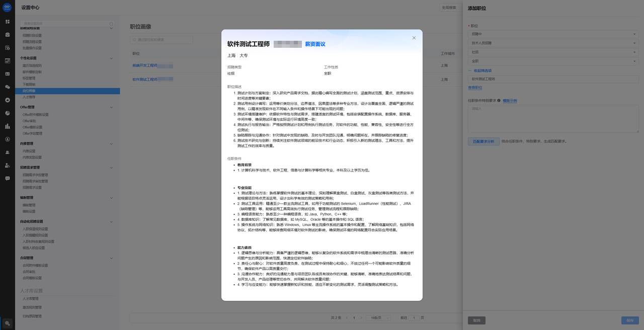Click the 人才库设置 sidebar heading
The image size is (644, 330).
[32, 291]
